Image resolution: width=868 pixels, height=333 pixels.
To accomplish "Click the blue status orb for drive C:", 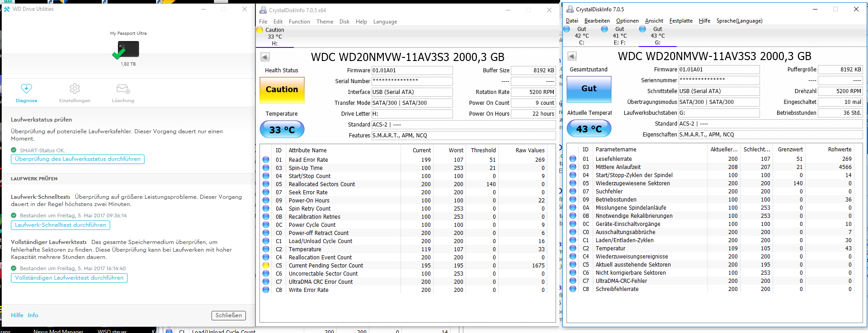I will coord(566,29).
